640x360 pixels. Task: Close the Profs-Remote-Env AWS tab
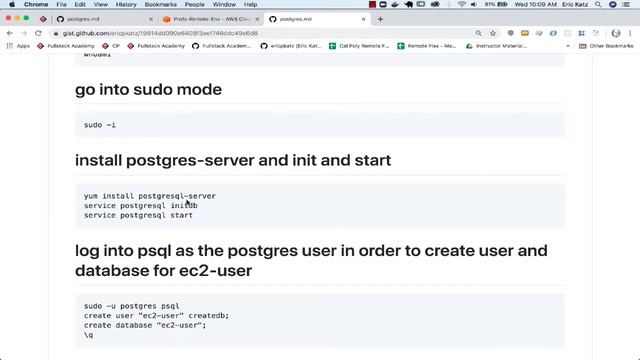[257, 19]
